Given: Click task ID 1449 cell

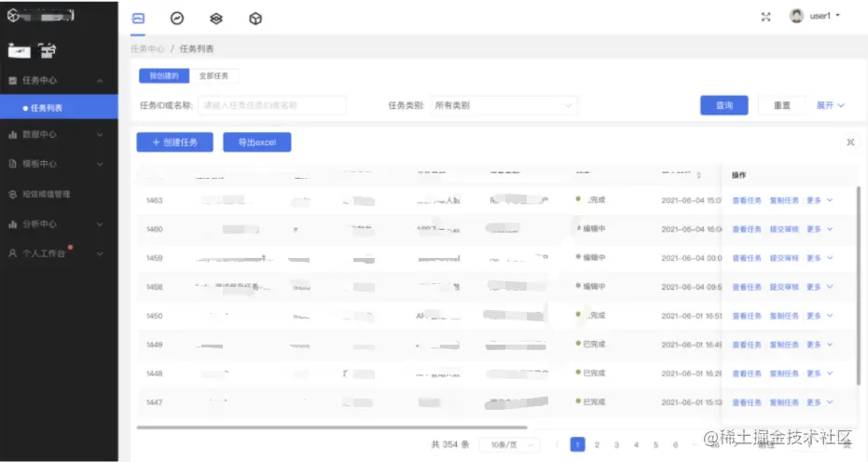Looking at the screenshot, I should (155, 345).
